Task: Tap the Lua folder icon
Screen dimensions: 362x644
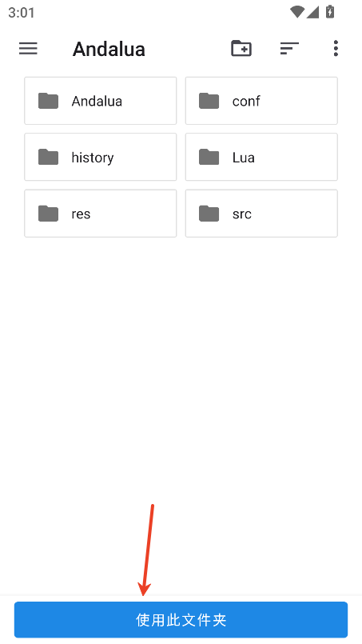Action: pyautogui.click(x=209, y=157)
